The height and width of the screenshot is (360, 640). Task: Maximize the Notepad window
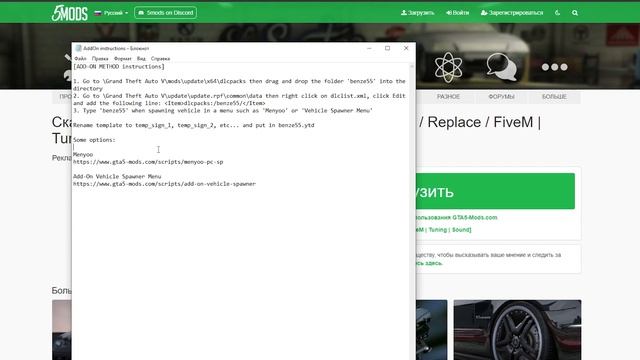click(387, 48)
